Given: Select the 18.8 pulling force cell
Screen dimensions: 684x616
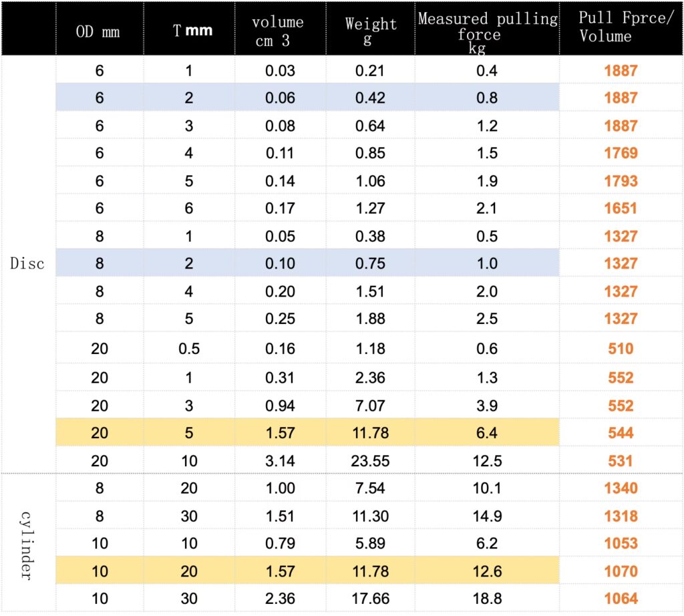Looking at the screenshot, I should 486,599.
